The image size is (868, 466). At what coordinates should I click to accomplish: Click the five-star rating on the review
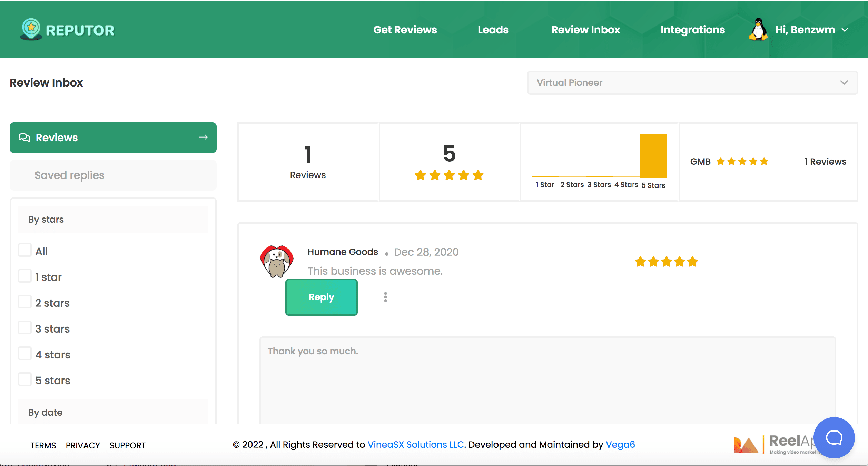pos(666,262)
